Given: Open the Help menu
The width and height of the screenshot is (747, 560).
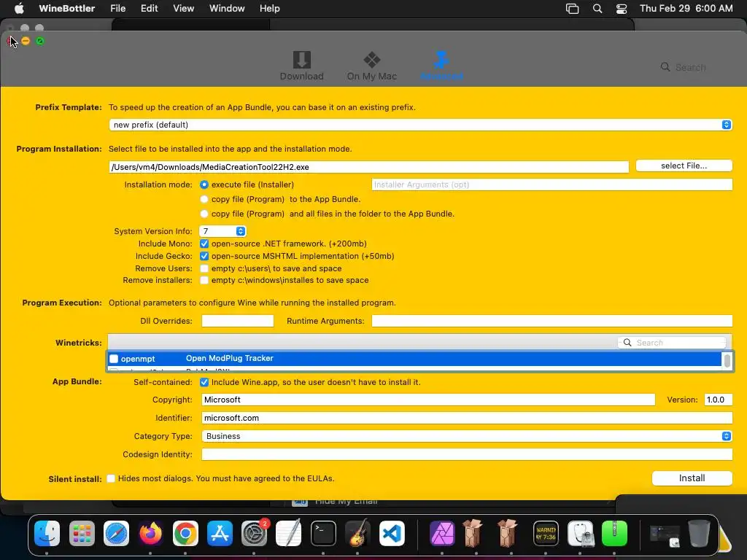Looking at the screenshot, I should click(x=270, y=8).
